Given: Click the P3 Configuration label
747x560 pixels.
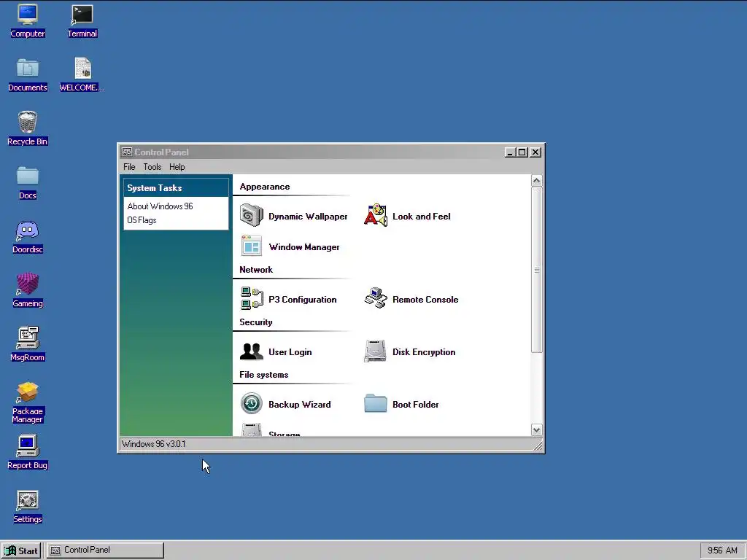Looking at the screenshot, I should [303, 300].
